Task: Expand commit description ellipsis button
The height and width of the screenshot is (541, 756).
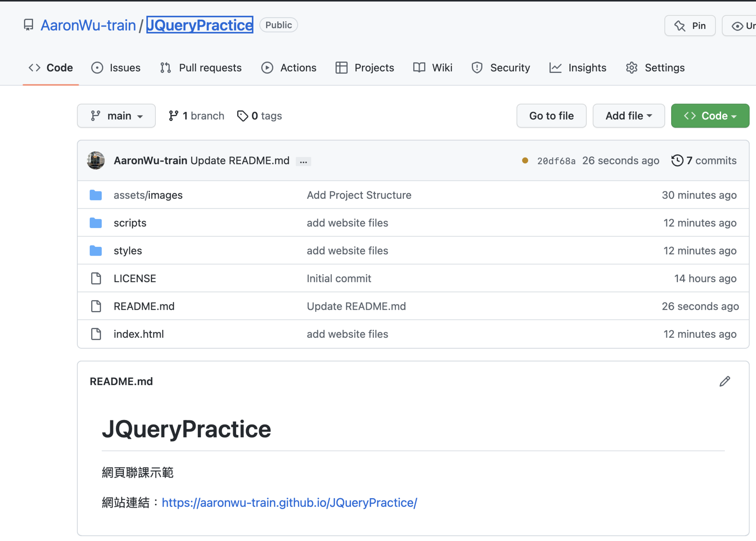Action: (304, 161)
